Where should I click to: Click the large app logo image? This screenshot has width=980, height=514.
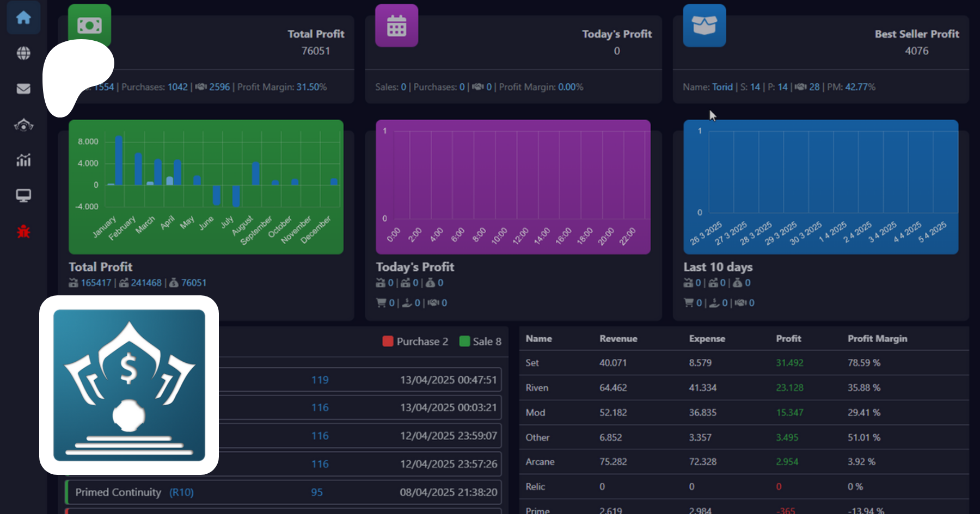[129, 385]
